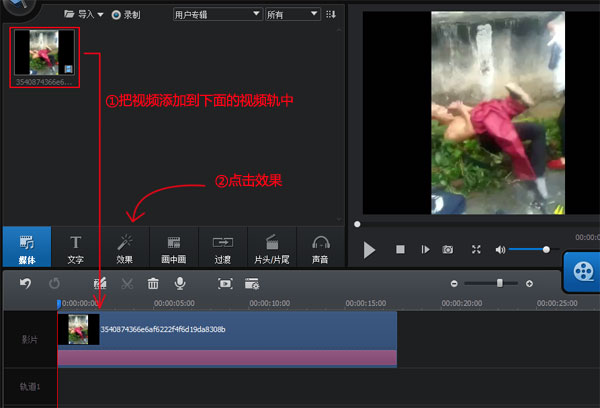Viewport: 600px width, 408px height.
Task: Click the blue export film reel button
Action: pyautogui.click(x=582, y=272)
